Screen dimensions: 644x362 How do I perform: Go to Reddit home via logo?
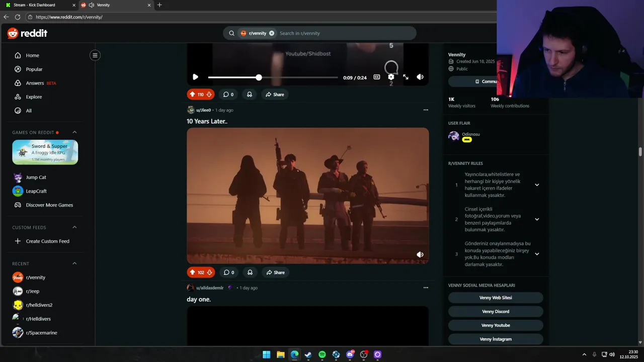tap(27, 33)
